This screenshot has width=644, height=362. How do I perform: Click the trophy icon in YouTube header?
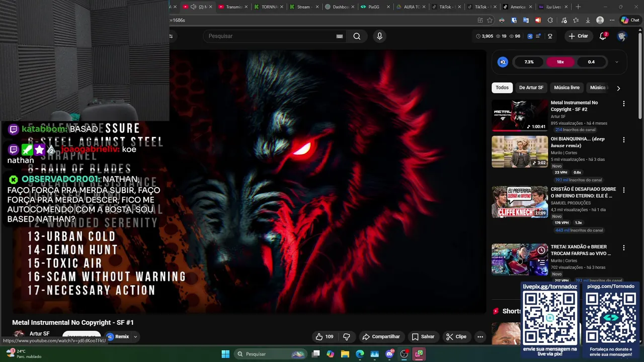click(550, 36)
